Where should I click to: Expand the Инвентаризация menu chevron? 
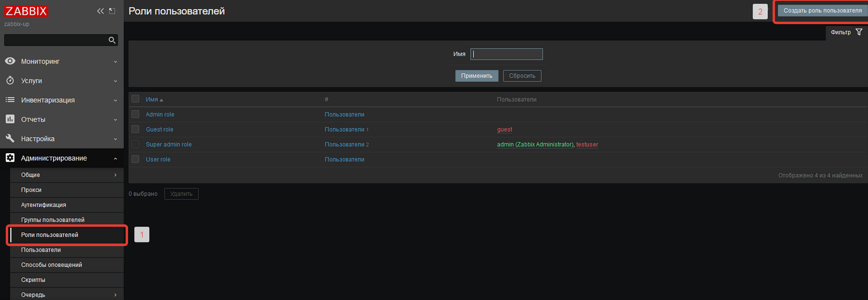coord(115,101)
